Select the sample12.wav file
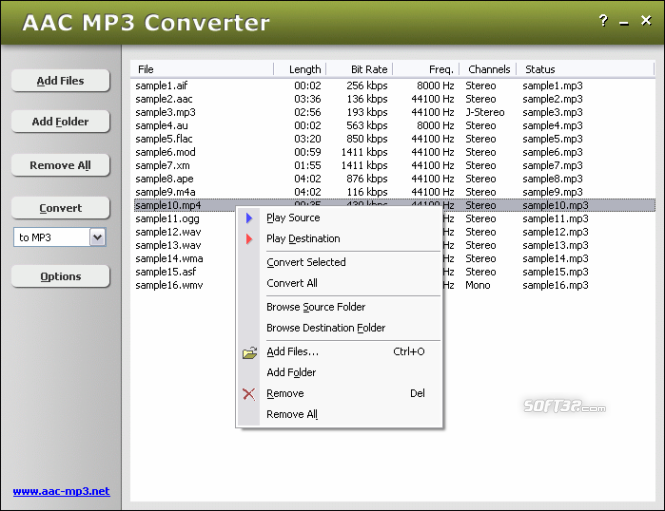 pos(168,232)
